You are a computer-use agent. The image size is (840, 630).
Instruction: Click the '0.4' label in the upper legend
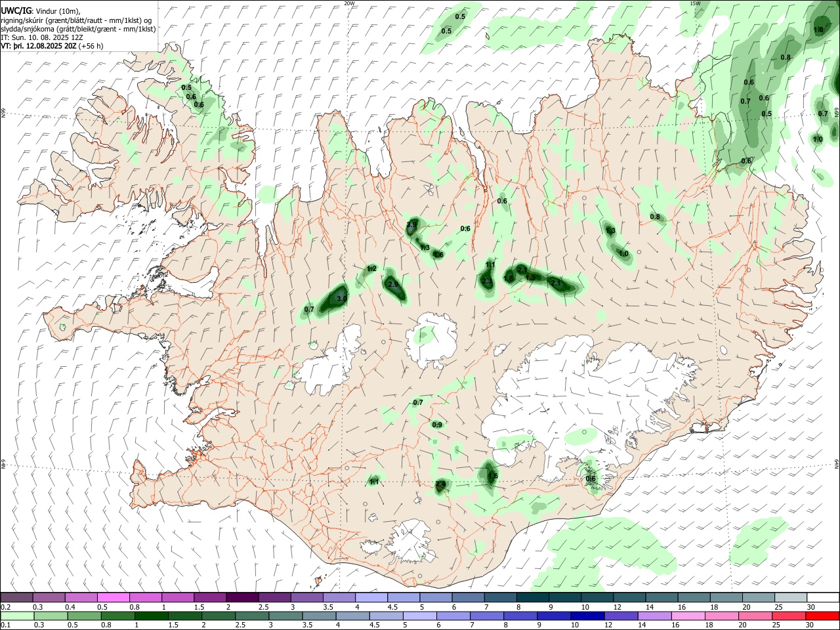point(70,607)
